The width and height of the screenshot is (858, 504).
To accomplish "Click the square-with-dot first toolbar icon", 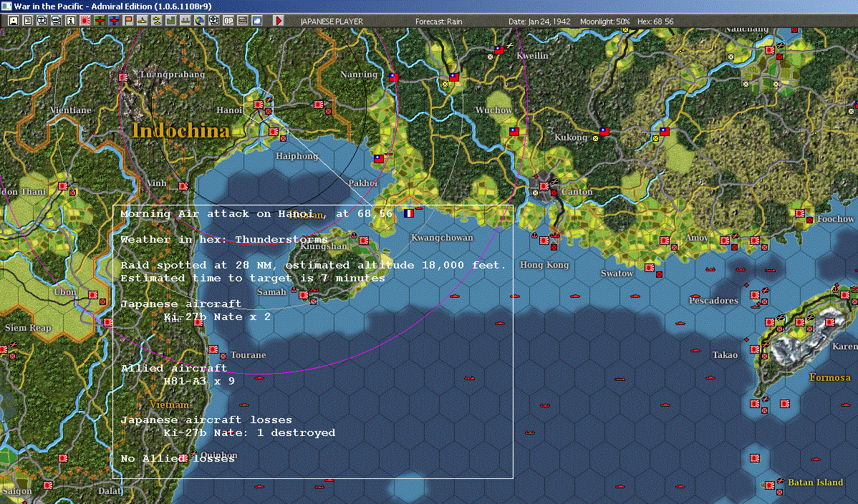I will (14, 21).
